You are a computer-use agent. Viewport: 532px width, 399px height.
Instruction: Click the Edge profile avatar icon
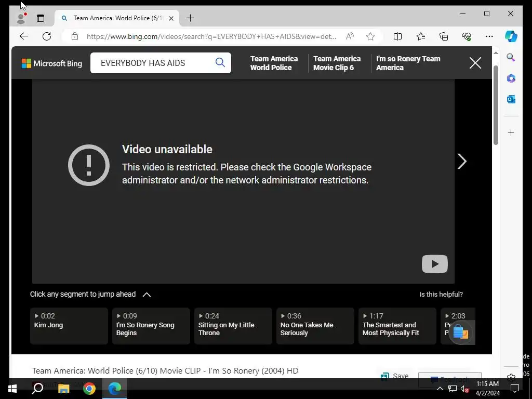(x=21, y=18)
